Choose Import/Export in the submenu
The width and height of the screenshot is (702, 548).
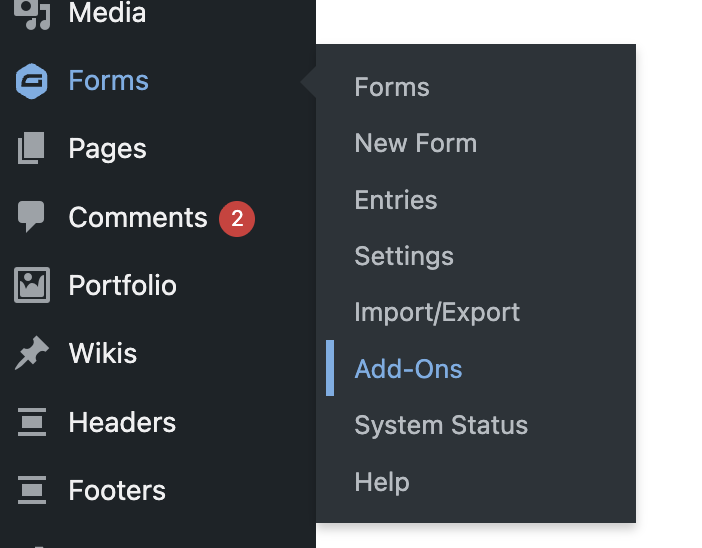[x=437, y=312]
